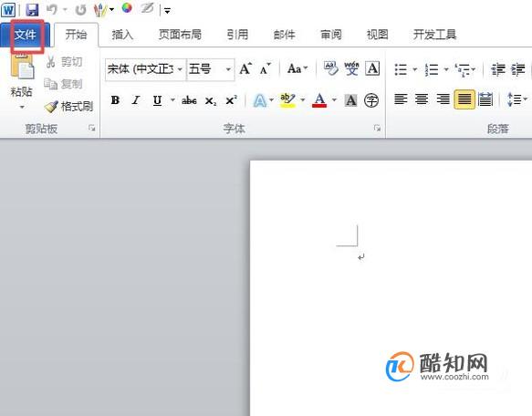The height and width of the screenshot is (416, 532).
Task: Open the 字体 dialog launcher
Action: [377, 128]
